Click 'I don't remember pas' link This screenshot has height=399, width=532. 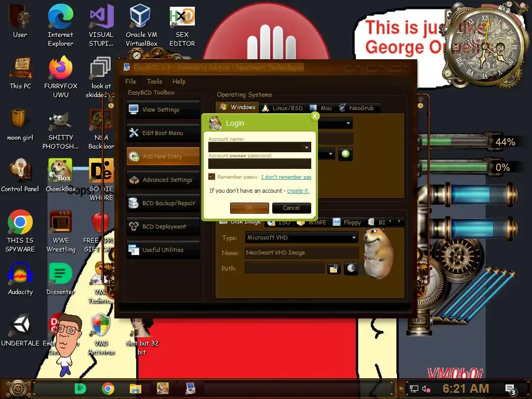click(286, 177)
